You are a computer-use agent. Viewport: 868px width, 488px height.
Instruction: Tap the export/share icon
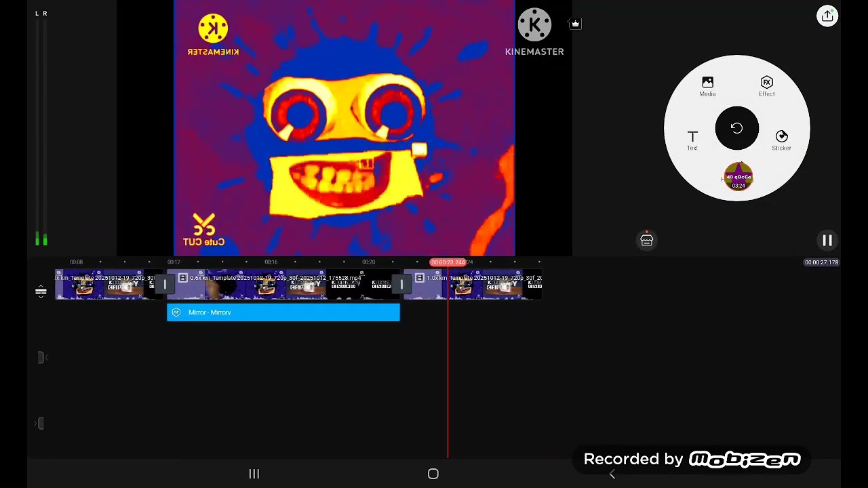click(827, 16)
